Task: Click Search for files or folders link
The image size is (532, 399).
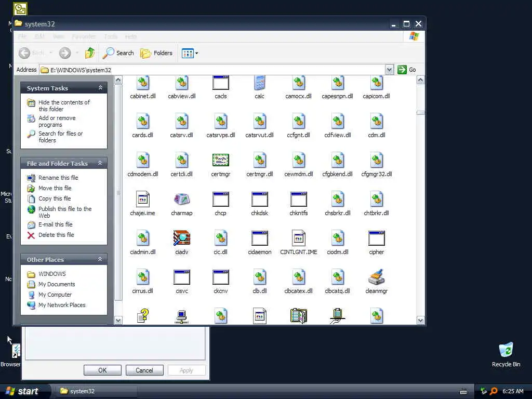Action: [60, 137]
